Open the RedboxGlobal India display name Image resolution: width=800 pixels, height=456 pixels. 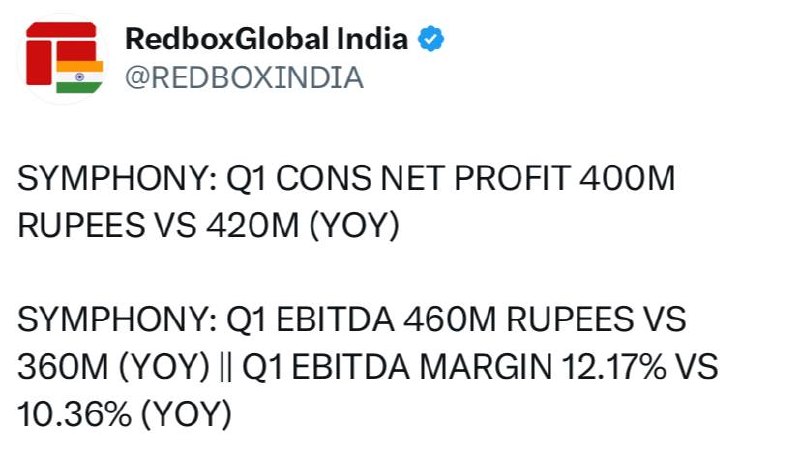point(266,39)
